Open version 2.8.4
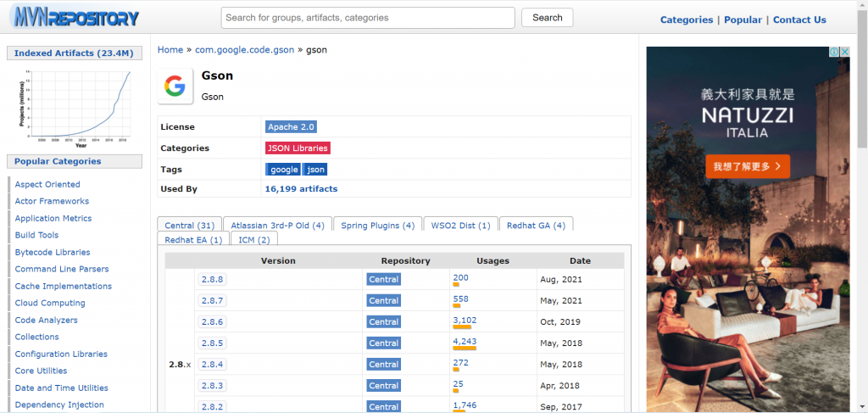Screen dimensions: 868x413 click(x=212, y=365)
